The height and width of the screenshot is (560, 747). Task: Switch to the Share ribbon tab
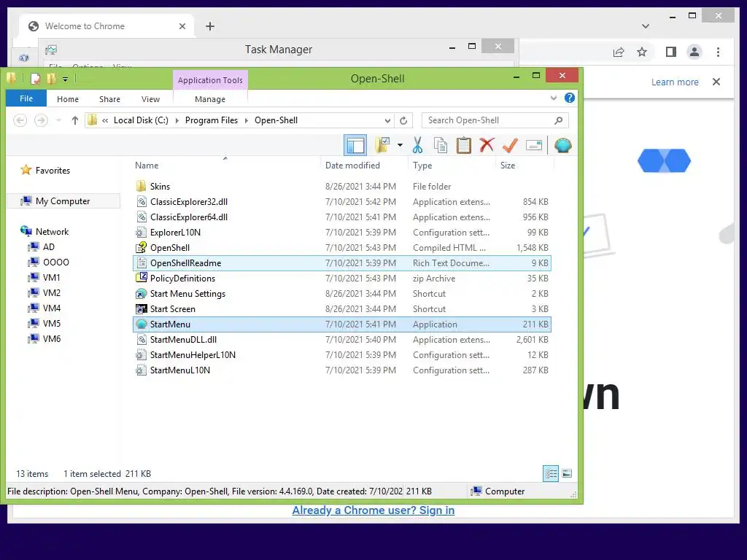(x=109, y=99)
